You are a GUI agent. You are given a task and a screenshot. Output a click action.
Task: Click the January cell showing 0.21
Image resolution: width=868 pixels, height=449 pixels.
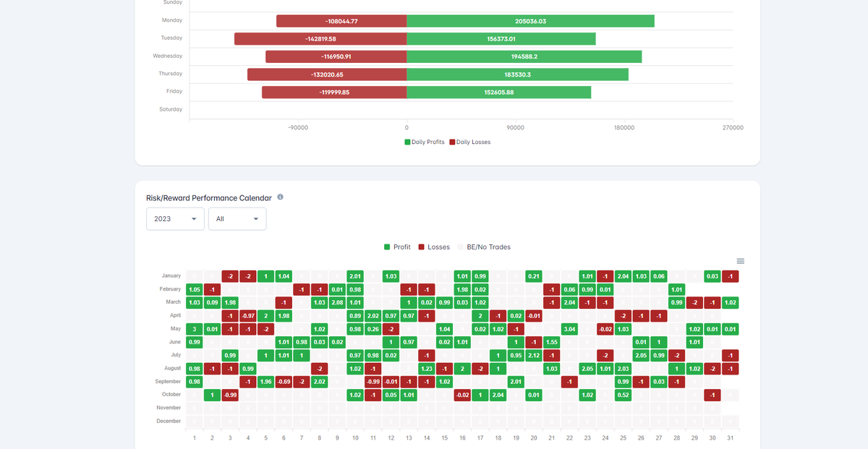534,276
